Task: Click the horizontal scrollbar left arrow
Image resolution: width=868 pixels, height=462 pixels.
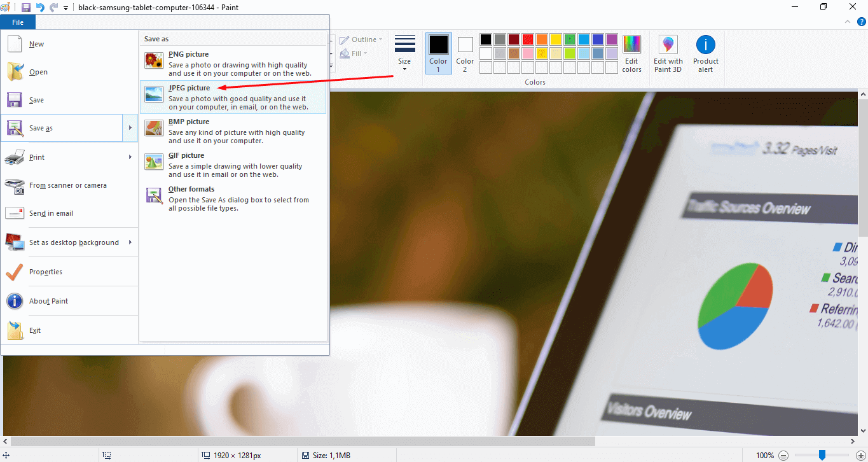Action: coord(6,441)
